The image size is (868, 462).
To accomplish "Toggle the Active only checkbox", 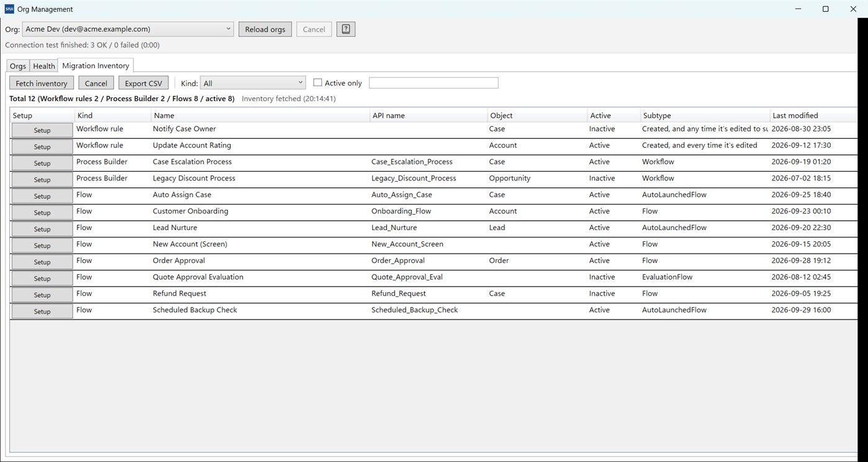I will click(x=318, y=82).
